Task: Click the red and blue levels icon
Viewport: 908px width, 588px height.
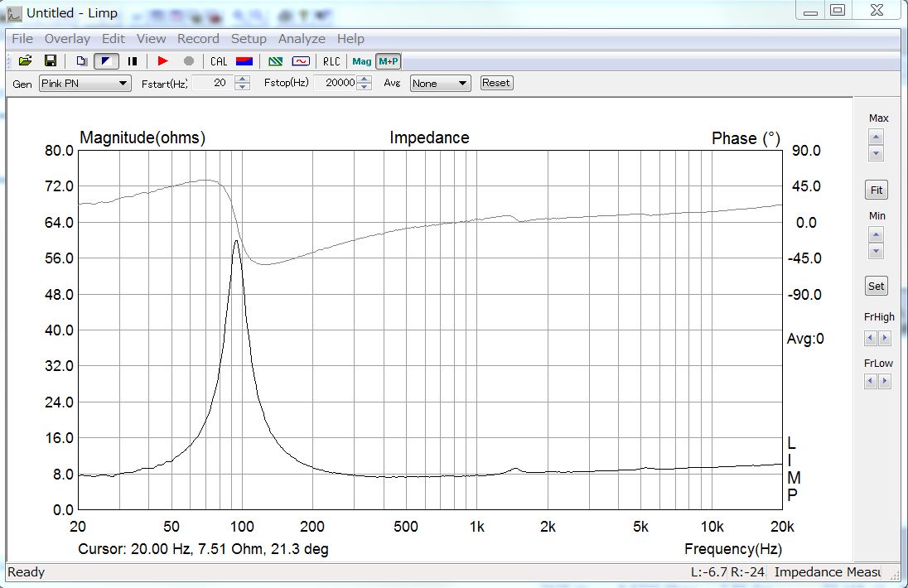Action: click(244, 61)
